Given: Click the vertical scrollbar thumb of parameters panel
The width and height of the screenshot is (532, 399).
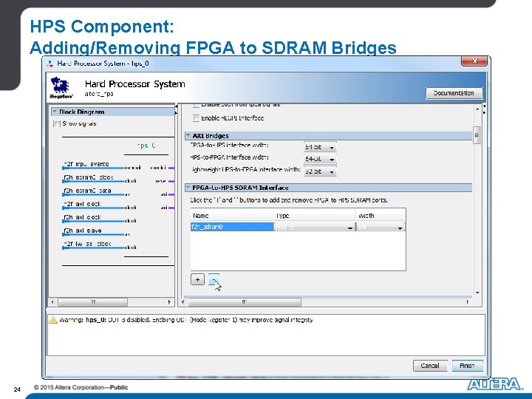Looking at the screenshot, I should pyautogui.click(x=477, y=135).
